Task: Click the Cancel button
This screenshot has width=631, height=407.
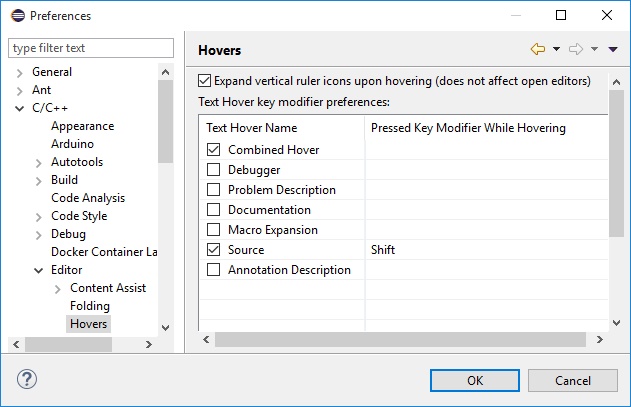Action: point(573,380)
